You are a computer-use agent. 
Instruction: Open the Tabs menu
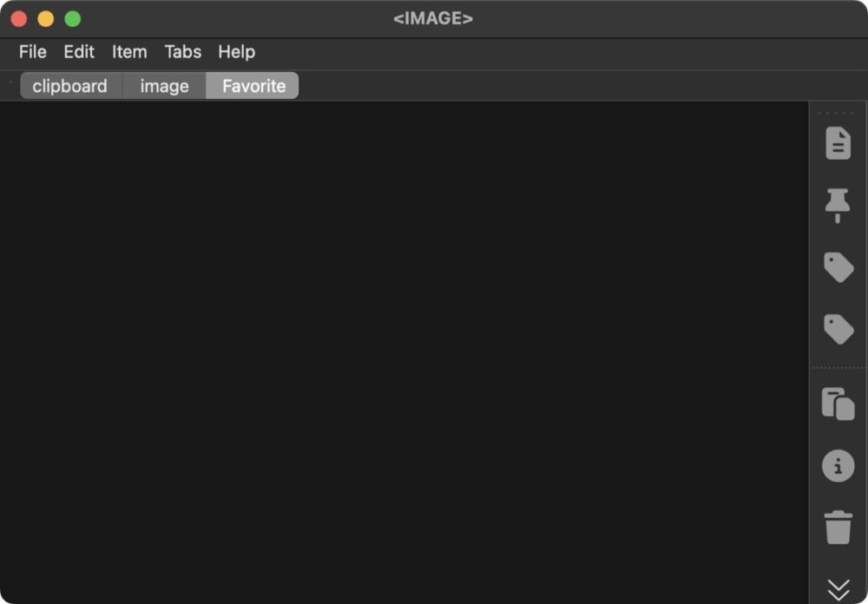pos(182,52)
